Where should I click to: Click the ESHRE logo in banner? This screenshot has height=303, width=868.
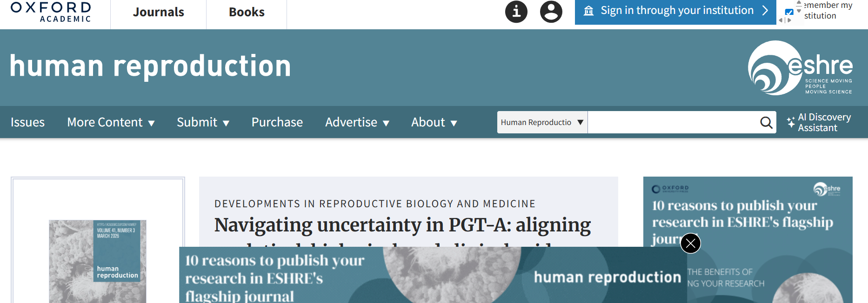(x=800, y=68)
